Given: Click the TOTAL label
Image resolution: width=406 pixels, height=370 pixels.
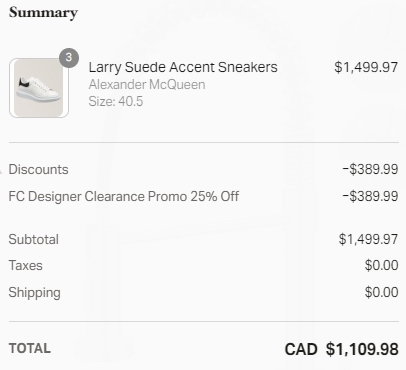Looking at the screenshot, I should [x=30, y=349].
